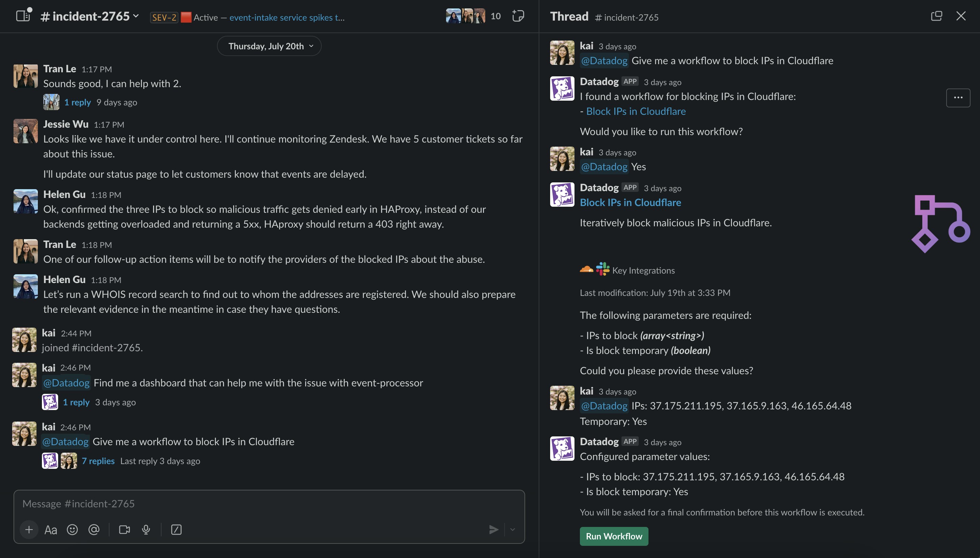Toggle the sidebar panel icon
The height and width of the screenshot is (558, 980).
click(x=23, y=16)
